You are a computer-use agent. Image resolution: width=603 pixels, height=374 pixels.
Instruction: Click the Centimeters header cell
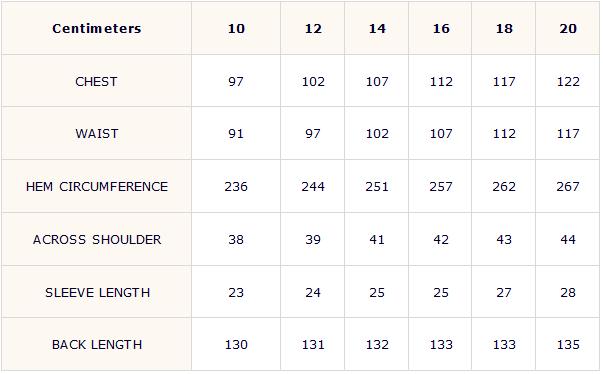tap(97, 28)
